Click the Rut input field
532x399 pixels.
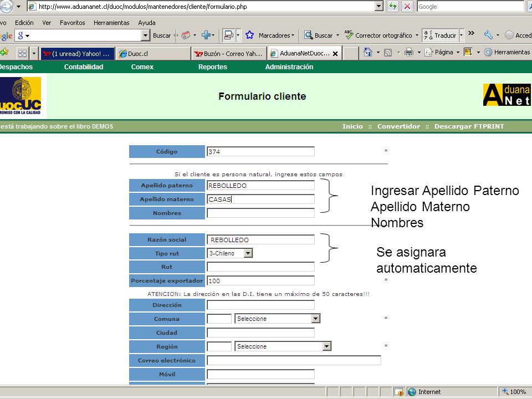260,267
